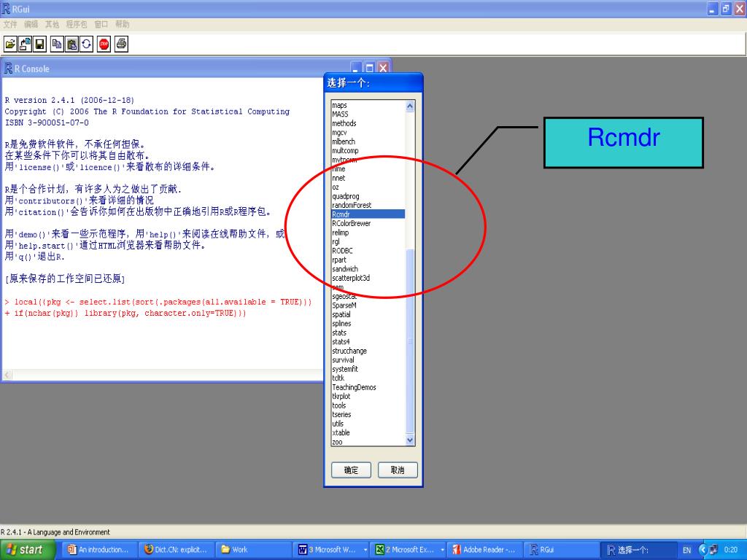Maximize the R Console window
The image size is (747, 560).
(x=369, y=68)
